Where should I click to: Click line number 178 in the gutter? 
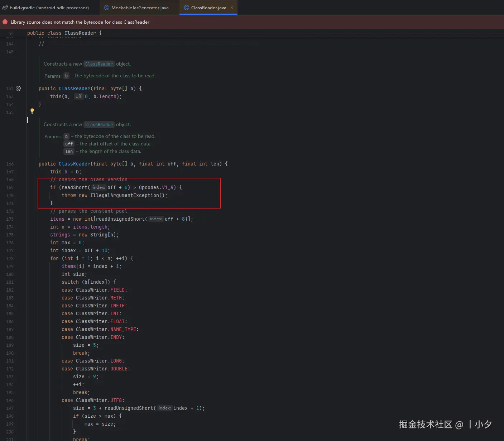10,259
